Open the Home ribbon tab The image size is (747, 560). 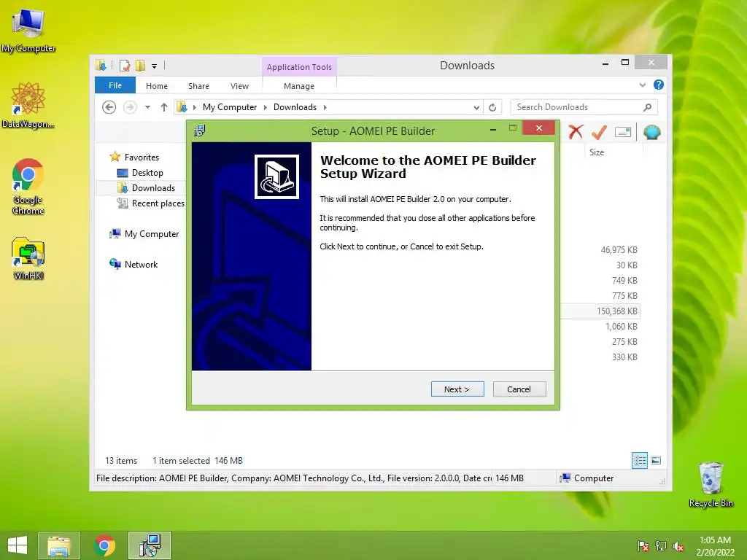[157, 86]
